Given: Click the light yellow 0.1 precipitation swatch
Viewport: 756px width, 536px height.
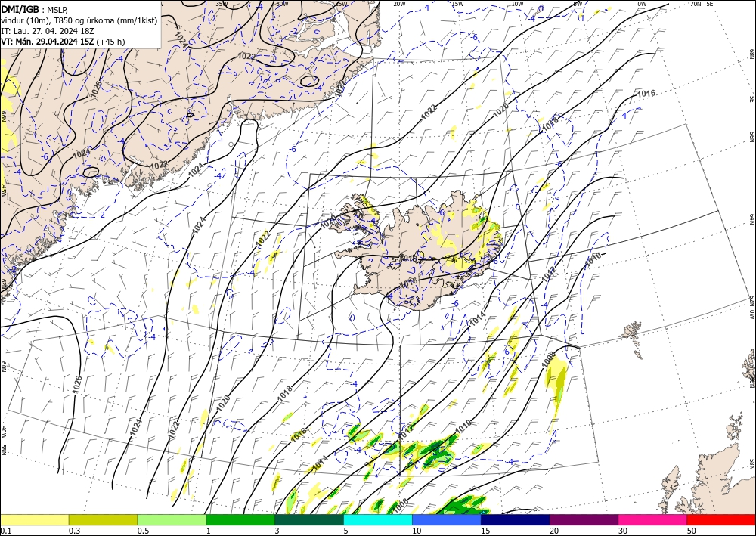Looking at the screenshot, I should (34, 519).
